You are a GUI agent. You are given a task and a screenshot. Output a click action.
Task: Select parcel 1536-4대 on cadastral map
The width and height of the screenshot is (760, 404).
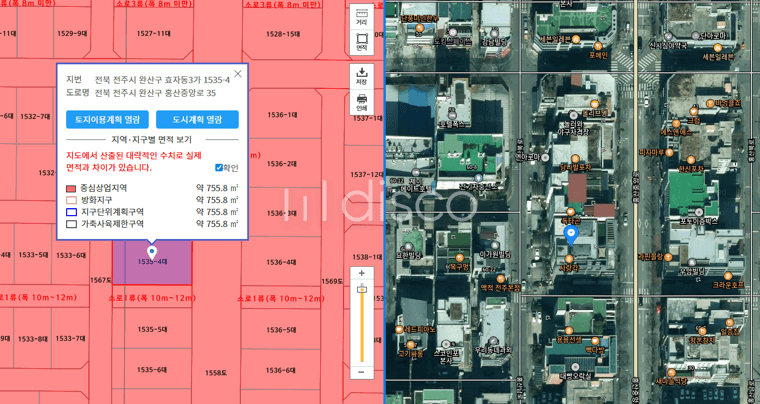(281, 263)
